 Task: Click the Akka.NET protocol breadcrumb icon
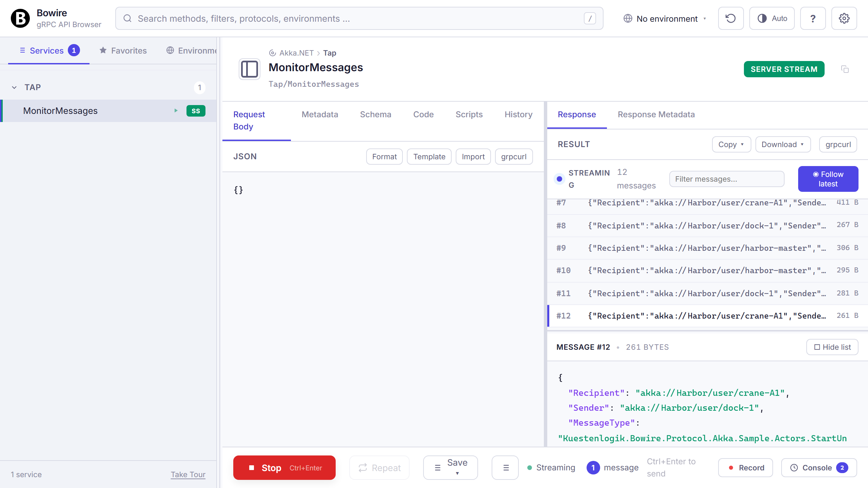coord(272,53)
